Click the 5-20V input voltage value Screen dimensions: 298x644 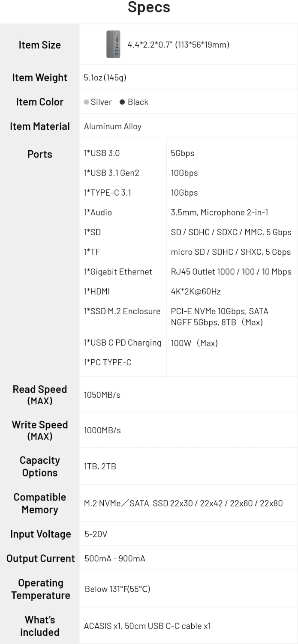point(96,534)
